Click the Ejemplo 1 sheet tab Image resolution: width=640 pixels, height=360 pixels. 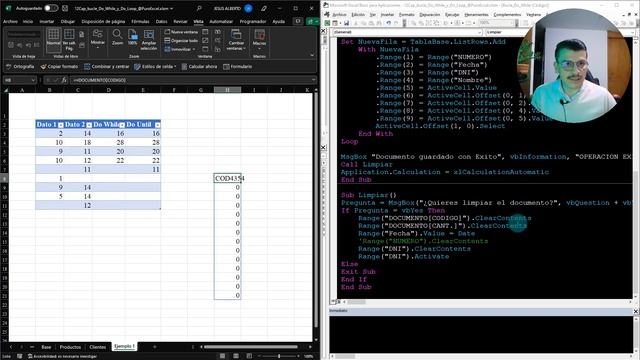click(x=124, y=347)
